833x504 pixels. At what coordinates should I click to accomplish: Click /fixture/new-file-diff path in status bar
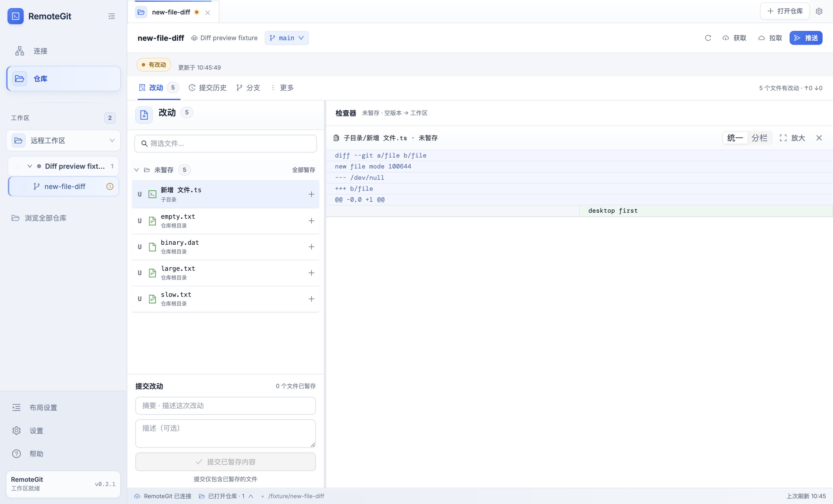click(296, 496)
